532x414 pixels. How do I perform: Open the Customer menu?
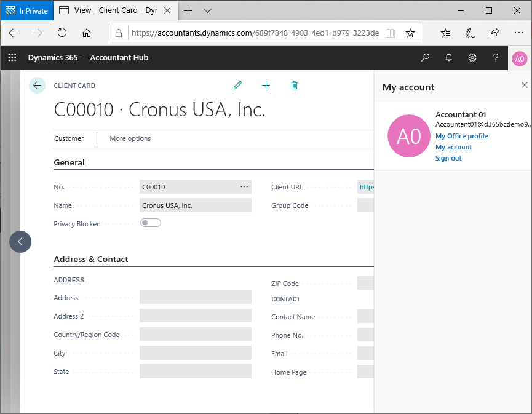(69, 138)
